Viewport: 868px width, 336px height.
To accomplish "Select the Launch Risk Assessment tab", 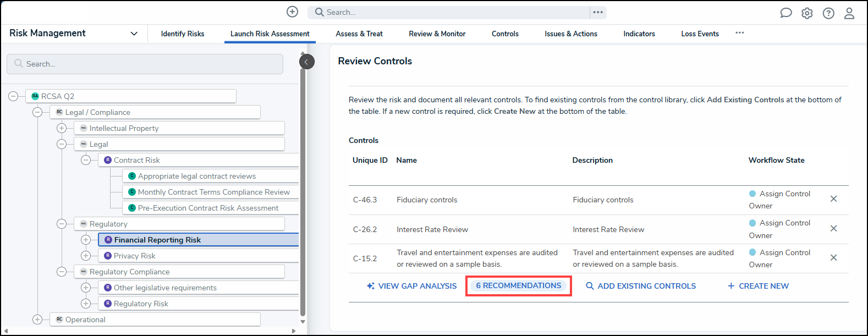I will (270, 34).
